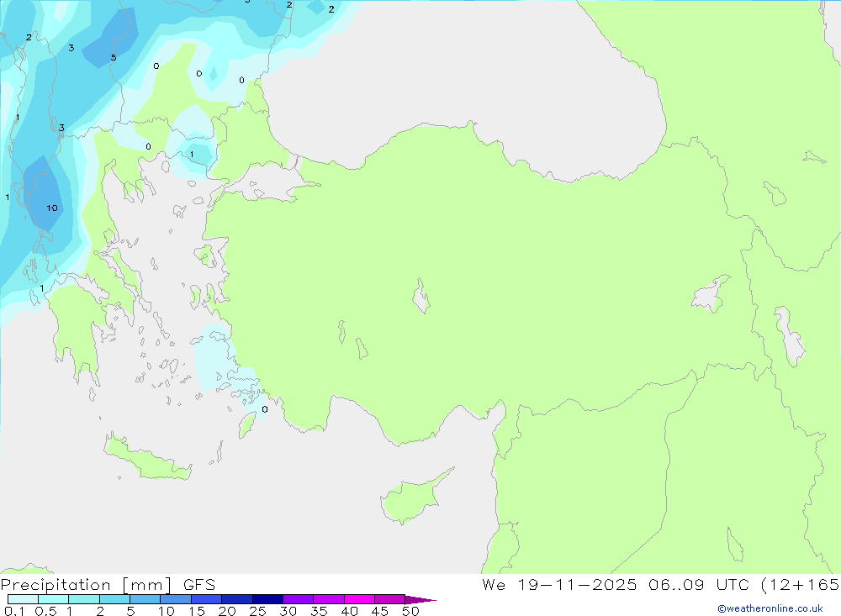
Task: Click the 20–25 mm dark blue legend swatch
Action: click(236, 599)
